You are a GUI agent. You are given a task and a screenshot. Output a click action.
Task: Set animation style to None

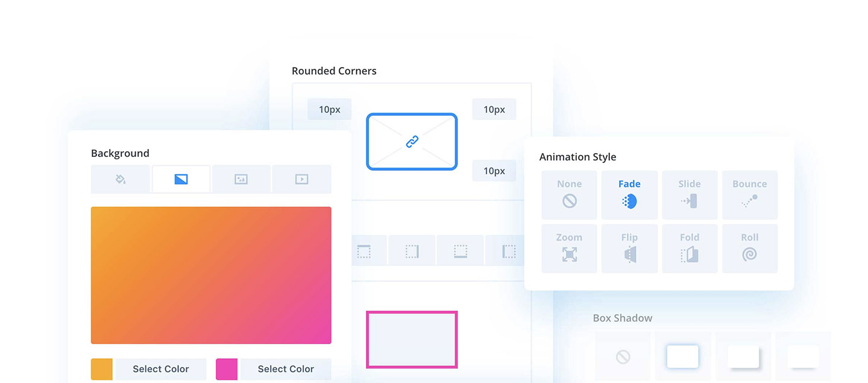click(x=569, y=195)
